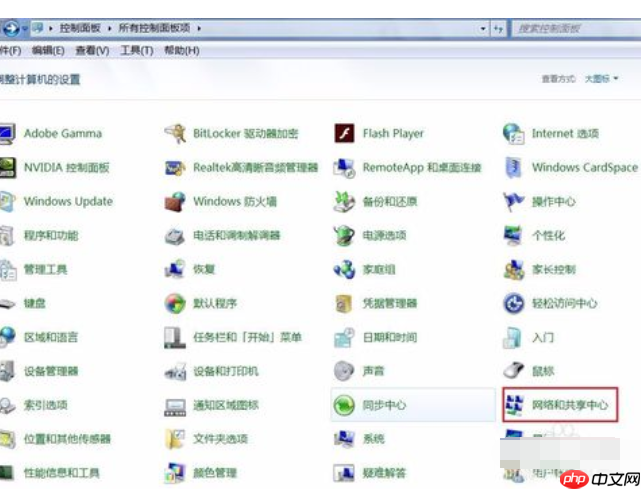Screen dimensions: 641x489
Task: Open the 工具(T) menu
Action: click(x=137, y=51)
